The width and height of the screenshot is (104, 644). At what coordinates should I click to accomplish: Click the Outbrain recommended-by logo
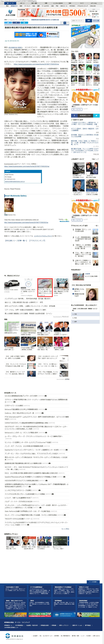[x=65, y=317]
